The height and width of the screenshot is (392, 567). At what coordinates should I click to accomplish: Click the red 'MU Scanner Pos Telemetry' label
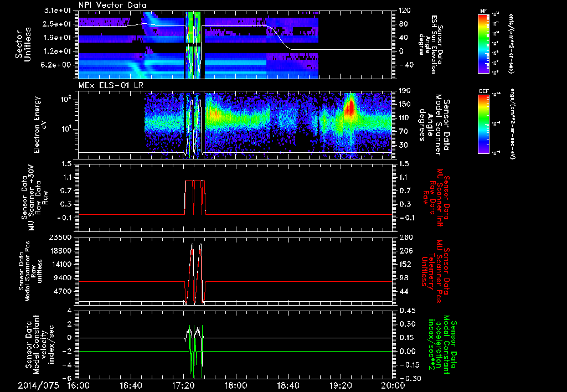tap(436, 271)
